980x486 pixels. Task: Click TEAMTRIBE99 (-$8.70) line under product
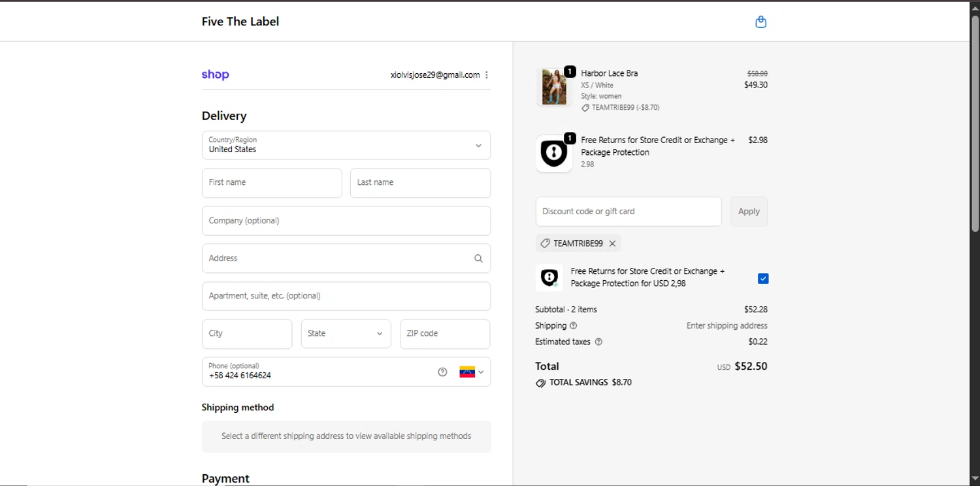(620, 108)
